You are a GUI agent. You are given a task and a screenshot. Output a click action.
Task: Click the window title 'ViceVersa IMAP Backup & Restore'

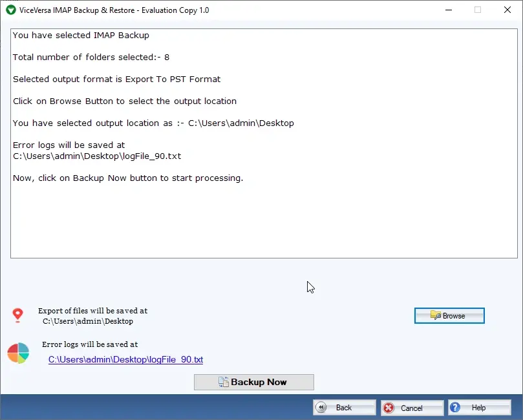[114, 10]
